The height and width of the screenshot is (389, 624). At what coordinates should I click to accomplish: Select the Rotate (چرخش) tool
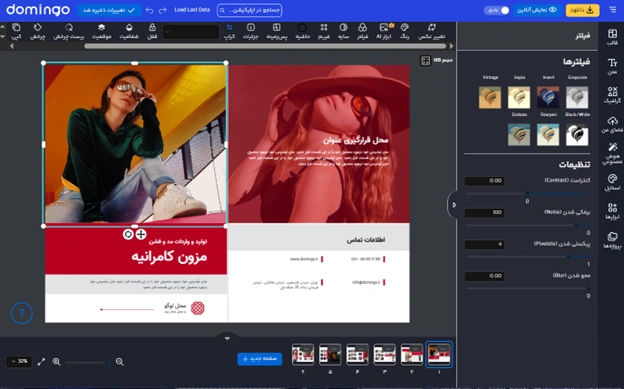[37, 27]
